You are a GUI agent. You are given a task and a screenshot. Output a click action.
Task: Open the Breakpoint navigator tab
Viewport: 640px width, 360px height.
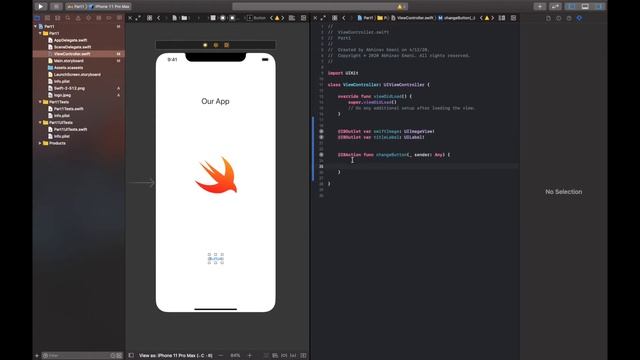[109, 18]
